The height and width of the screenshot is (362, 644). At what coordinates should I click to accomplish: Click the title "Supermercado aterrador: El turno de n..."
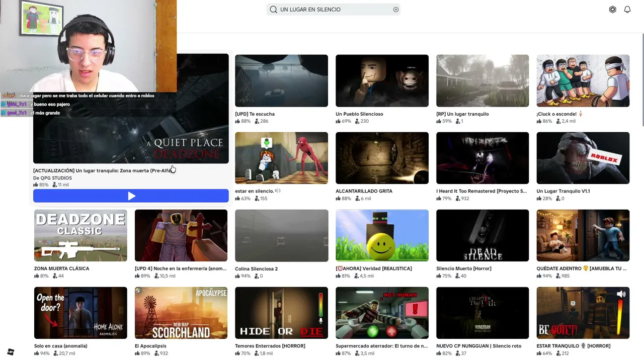coord(381,346)
